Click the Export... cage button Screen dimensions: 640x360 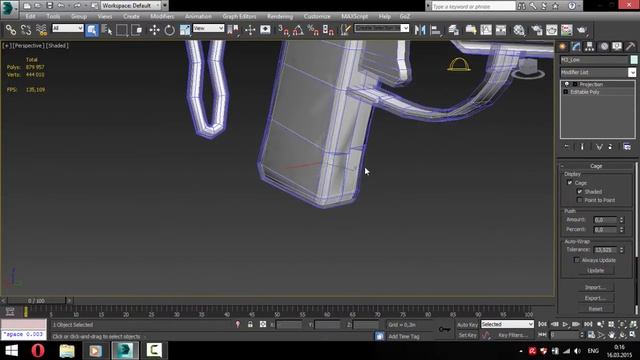[x=596, y=298]
